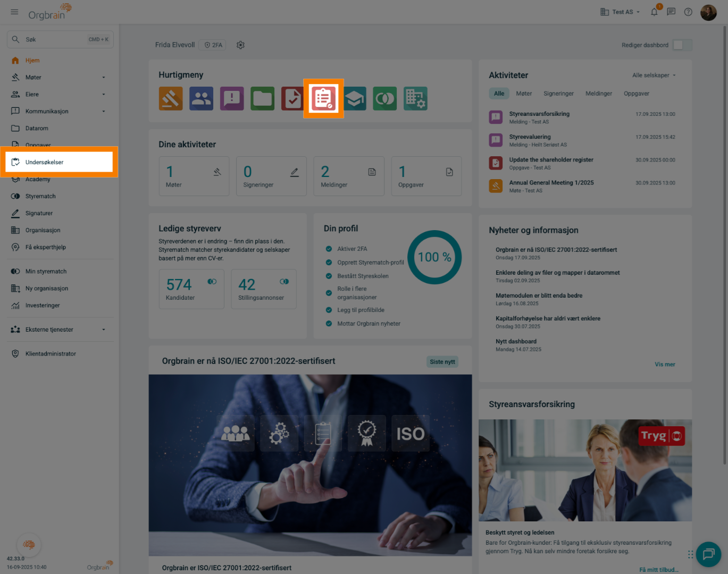Click the Søk search field
This screenshot has width=728, height=574.
(60, 39)
